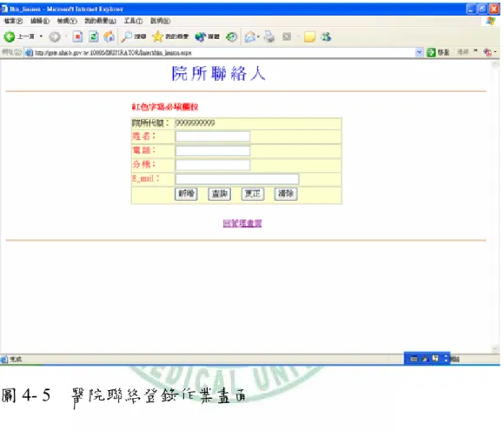This screenshot has height=437, width=504.
Task: Open the Back button history dropdown arrow
Action: pos(41,36)
